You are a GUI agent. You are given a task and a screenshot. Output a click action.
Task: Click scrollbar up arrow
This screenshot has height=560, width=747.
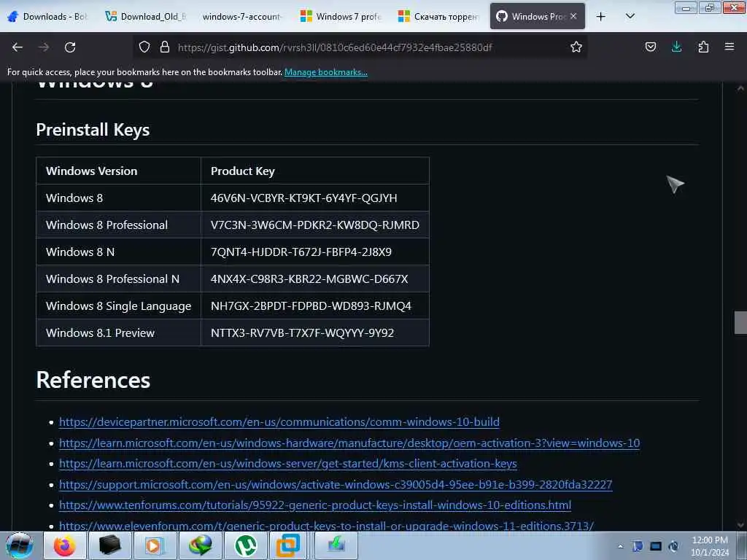point(740,88)
